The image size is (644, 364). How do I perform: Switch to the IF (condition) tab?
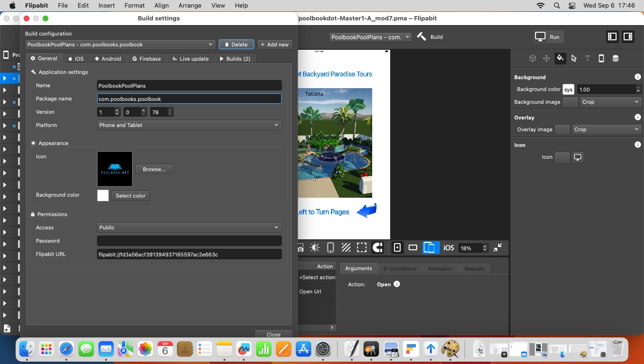[x=400, y=269]
